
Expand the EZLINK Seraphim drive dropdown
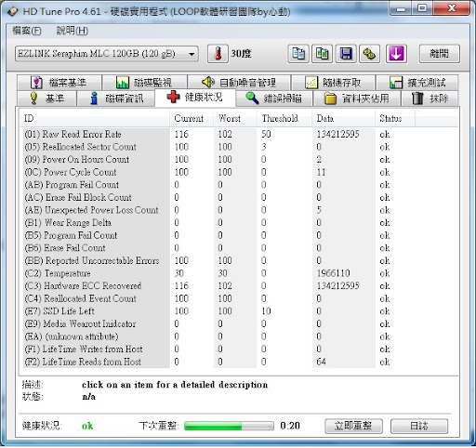(x=106, y=54)
